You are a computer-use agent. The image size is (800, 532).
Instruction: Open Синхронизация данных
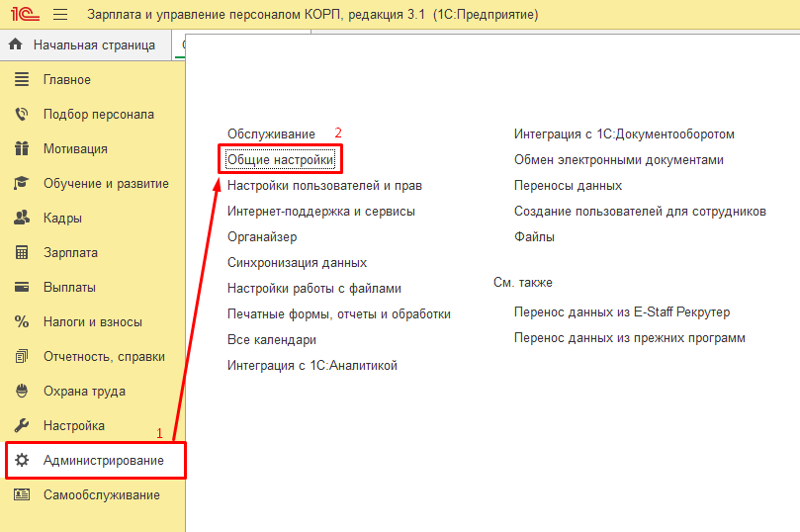(297, 263)
